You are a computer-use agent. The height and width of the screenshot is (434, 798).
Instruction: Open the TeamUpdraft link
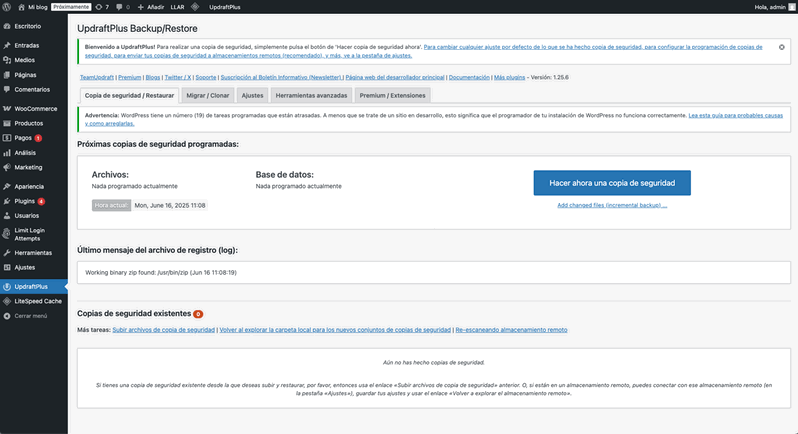tap(97, 77)
